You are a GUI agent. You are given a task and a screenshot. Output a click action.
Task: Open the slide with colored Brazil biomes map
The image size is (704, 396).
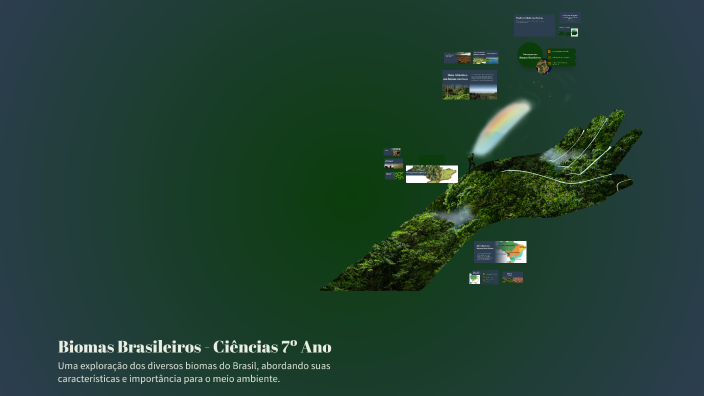(x=500, y=252)
